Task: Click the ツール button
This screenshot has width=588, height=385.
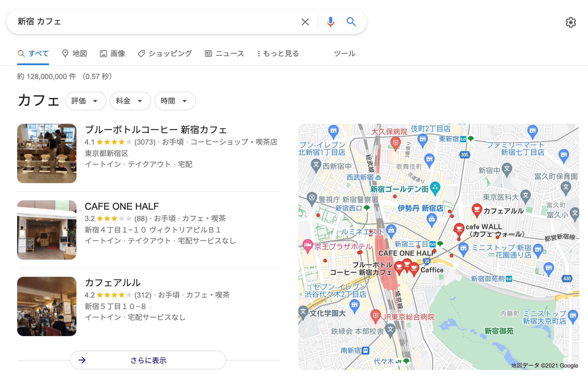Action: (x=344, y=54)
